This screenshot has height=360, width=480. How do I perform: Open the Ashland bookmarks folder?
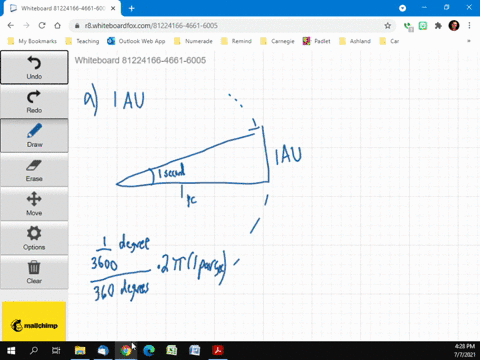click(355, 41)
